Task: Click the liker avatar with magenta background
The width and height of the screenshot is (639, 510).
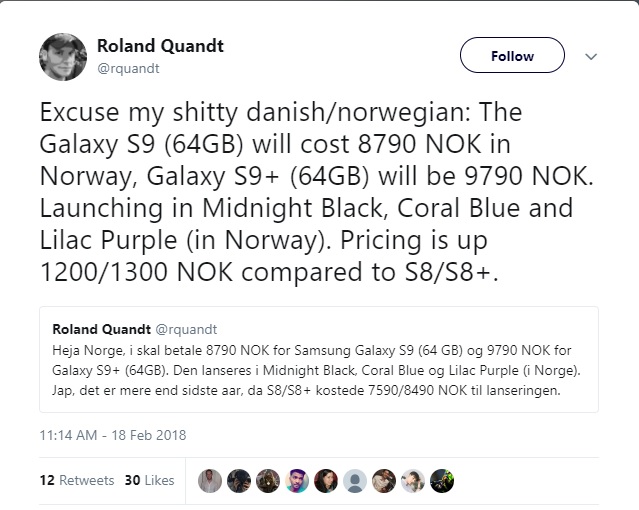Action: click(297, 481)
